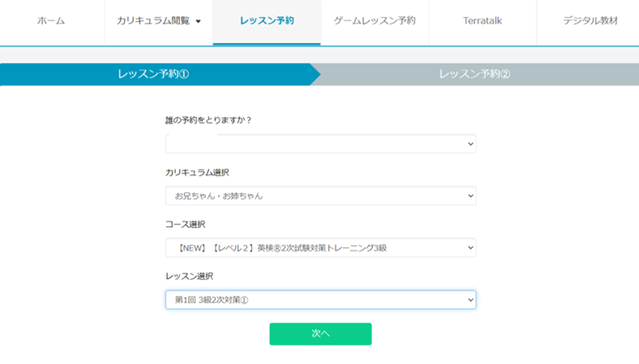Click the レッスン予約② step header
This screenshot has width=639, height=364.
tap(474, 74)
